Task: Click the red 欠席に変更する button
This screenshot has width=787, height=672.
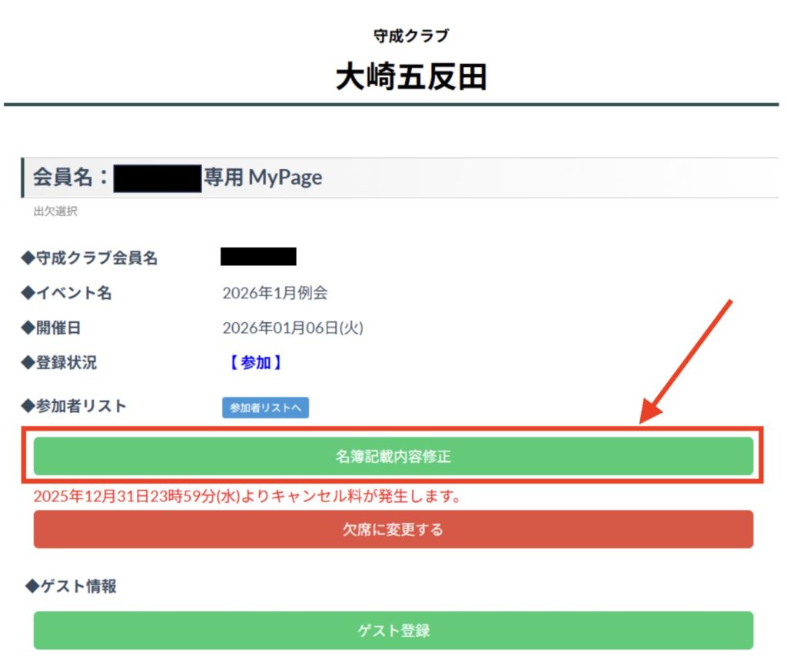Action: (393, 530)
